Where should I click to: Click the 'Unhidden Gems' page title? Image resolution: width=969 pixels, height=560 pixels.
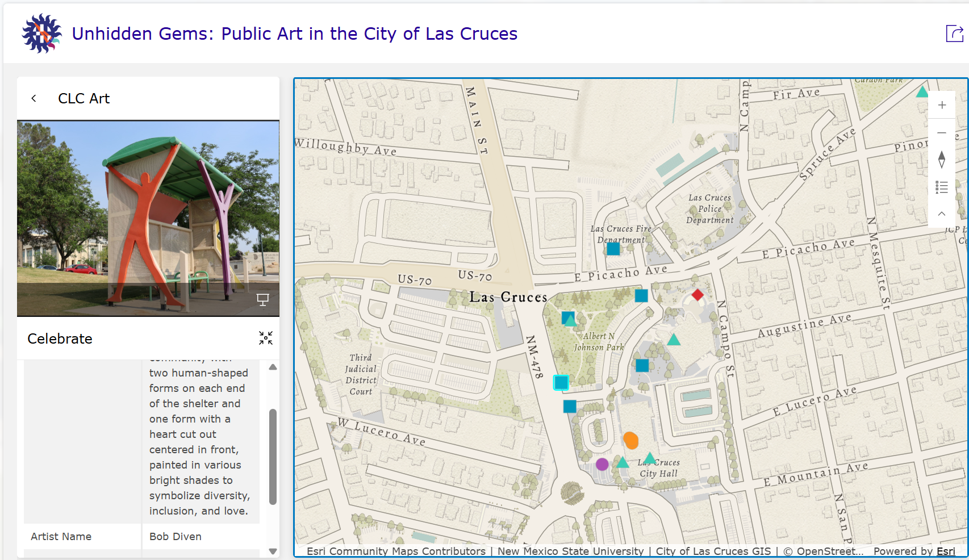(x=295, y=34)
